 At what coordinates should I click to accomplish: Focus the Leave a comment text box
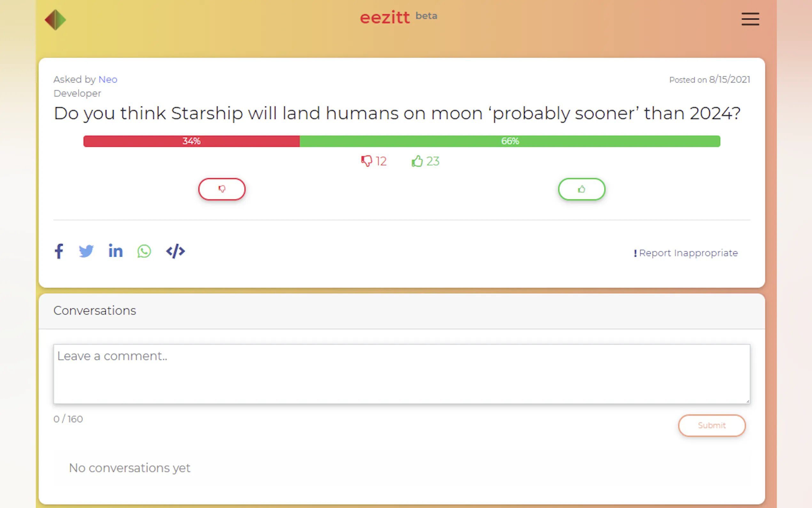pyautogui.click(x=402, y=374)
